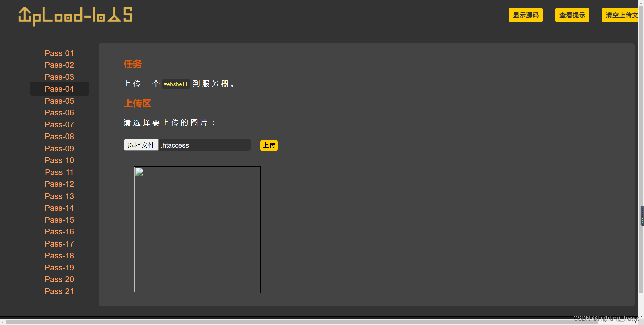Viewport: 644px width, 325px height.
Task: Click the webshell code label
Action: (x=176, y=84)
